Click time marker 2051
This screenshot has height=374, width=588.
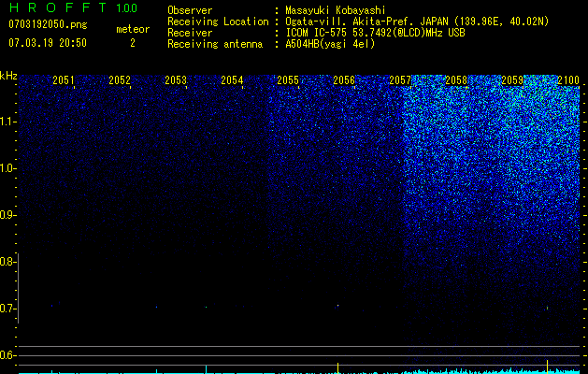(64, 80)
